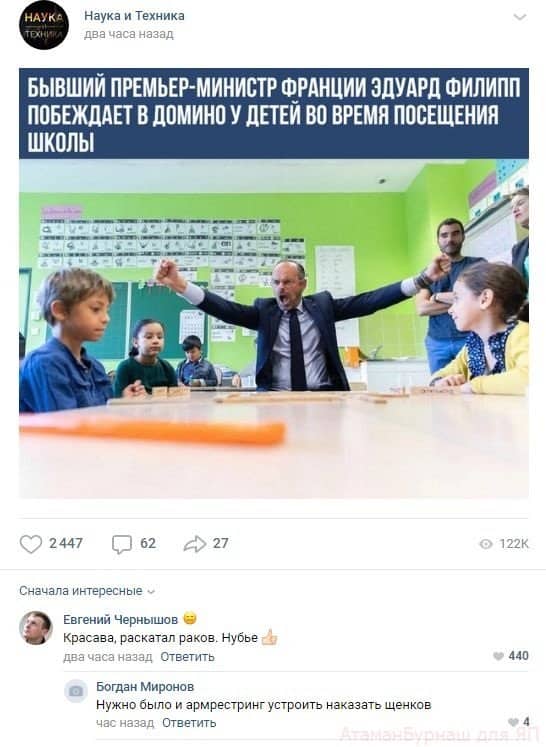
Task: Click the 62 comments counter
Action: [x=148, y=544]
